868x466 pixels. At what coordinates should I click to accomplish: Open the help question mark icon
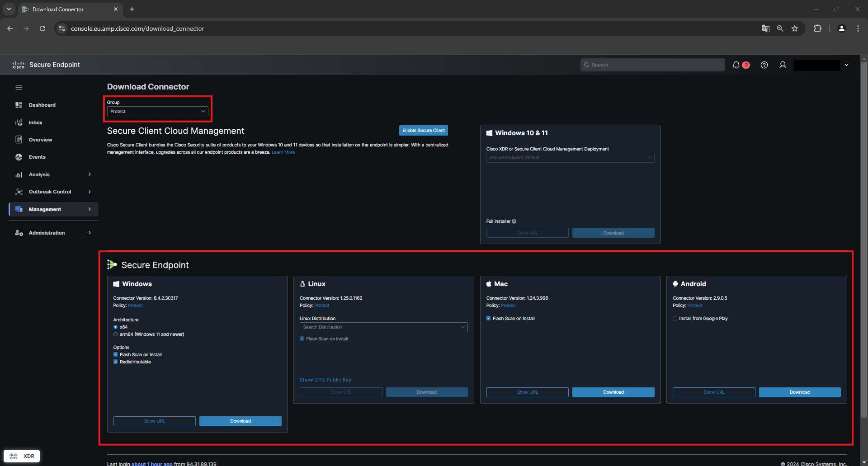(764, 65)
